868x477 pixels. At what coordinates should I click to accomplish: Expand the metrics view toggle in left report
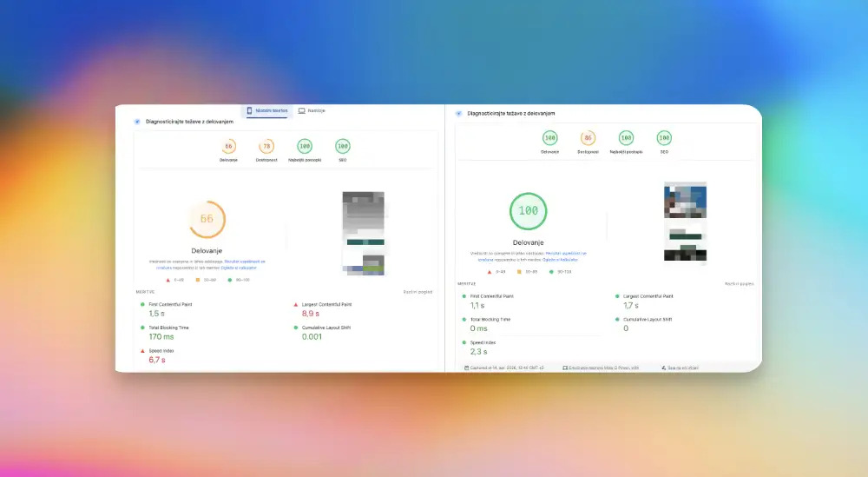(x=418, y=292)
